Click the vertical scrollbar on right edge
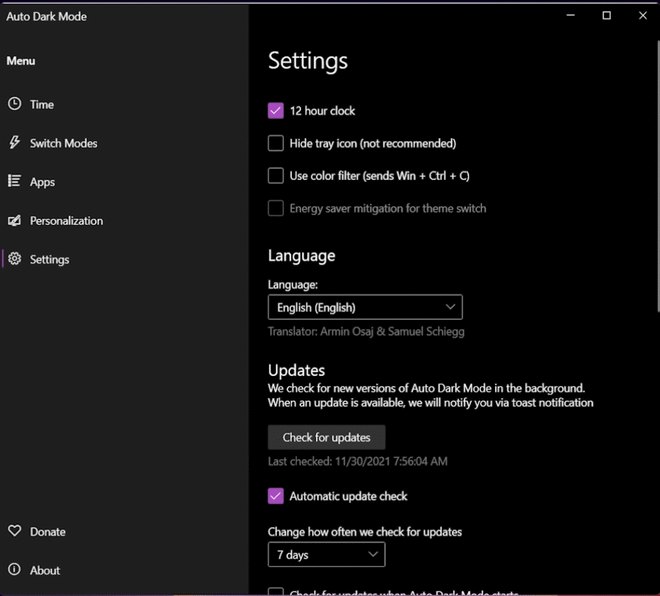This screenshot has width=660, height=596. coord(658,176)
